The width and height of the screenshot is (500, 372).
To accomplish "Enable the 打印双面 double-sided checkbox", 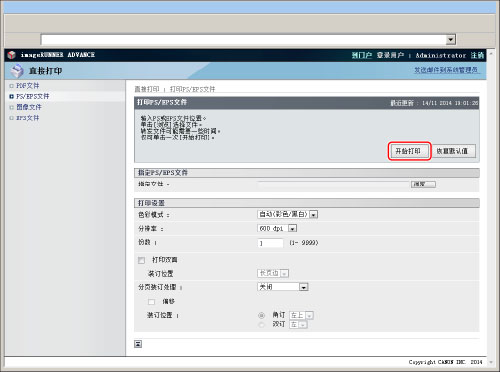I will (141, 260).
